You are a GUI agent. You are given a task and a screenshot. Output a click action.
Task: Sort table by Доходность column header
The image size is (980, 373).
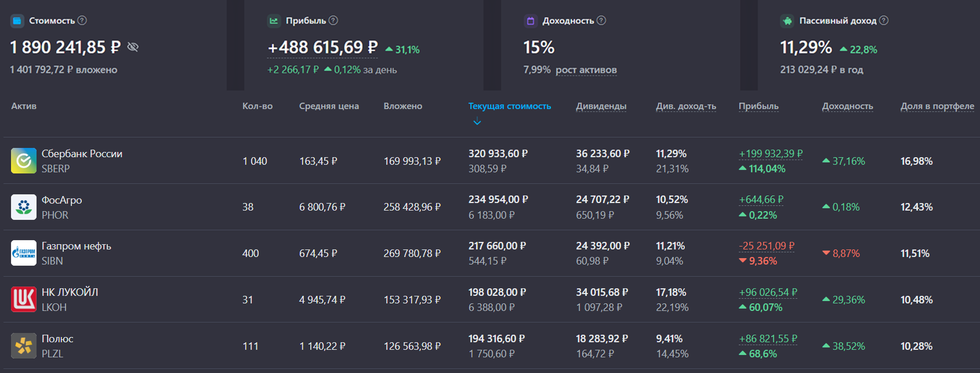[848, 106]
